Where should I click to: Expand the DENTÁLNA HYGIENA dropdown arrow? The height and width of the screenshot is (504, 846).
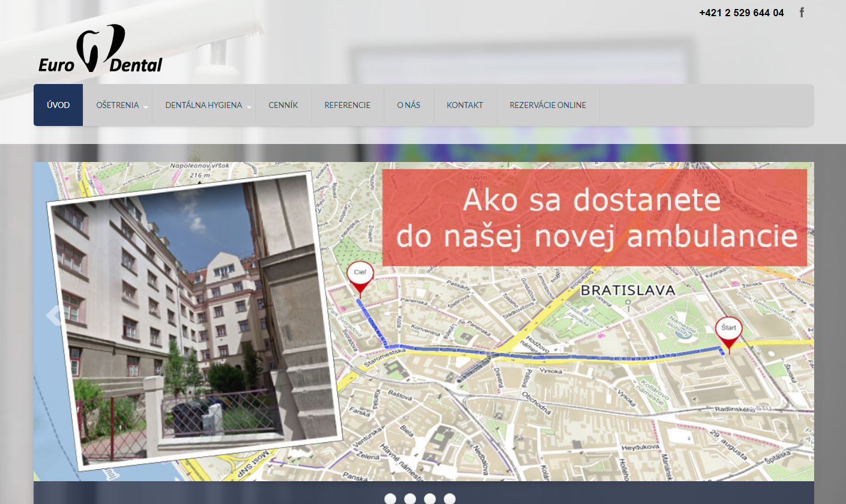pyautogui.click(x=249, y=107)
